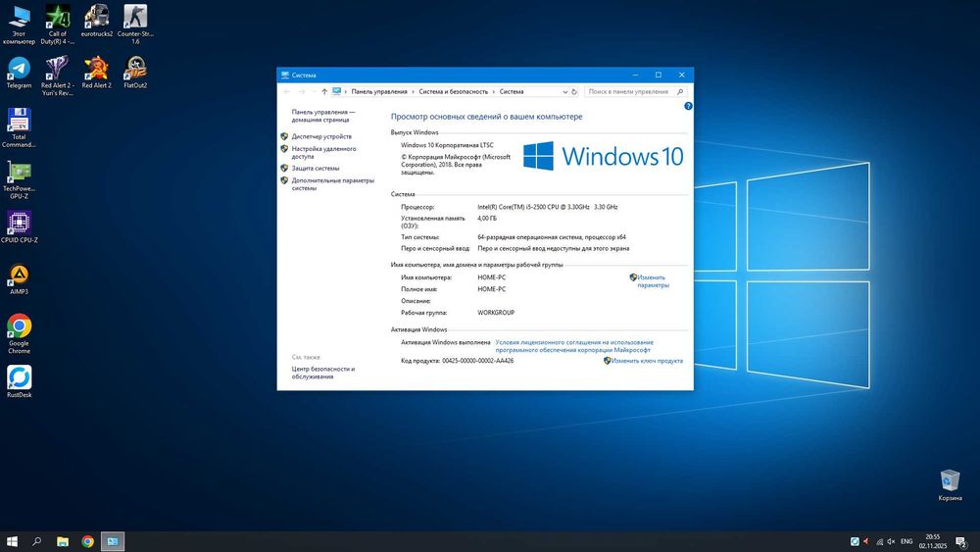Screen dimensions: 980x552
Task: Click the Система breadcrumb item
Action: tap(512, 92)
